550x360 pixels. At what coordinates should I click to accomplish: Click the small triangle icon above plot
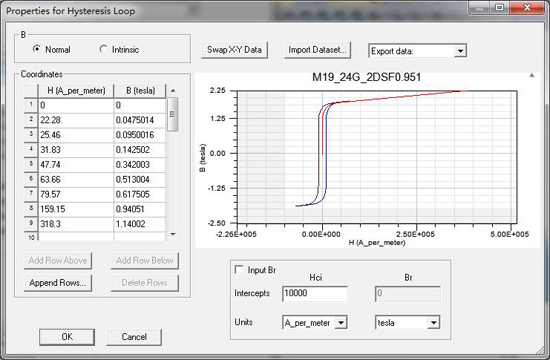pyautogui.click(x=532, y=75)
